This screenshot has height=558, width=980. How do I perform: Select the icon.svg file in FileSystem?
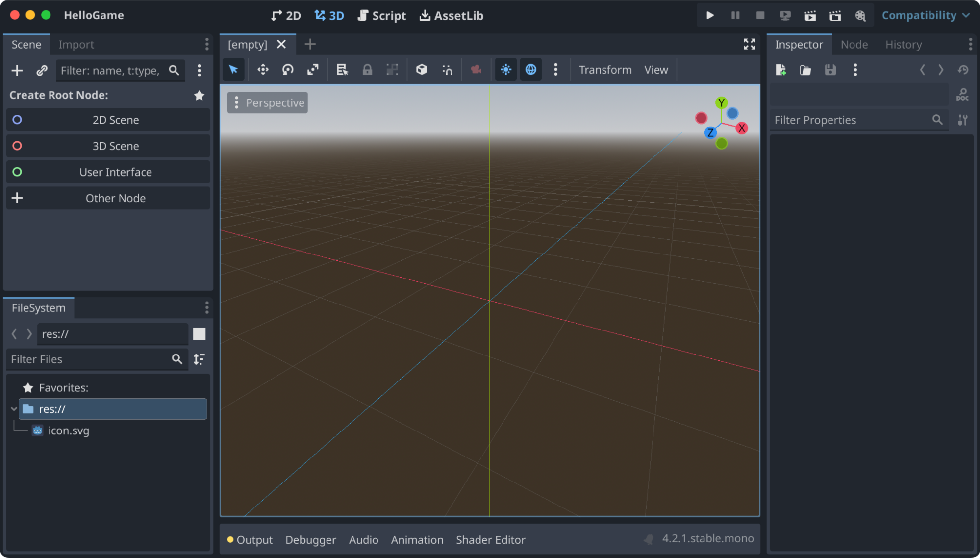(69, 430)
